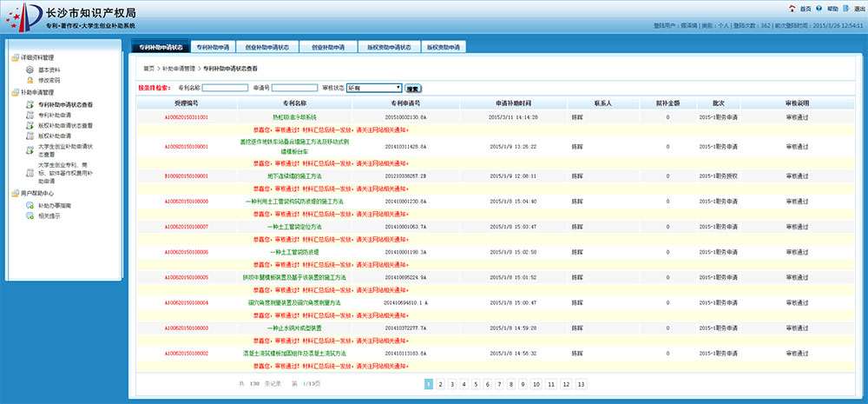Click the icon beside 补助办事指南

coord(30,205)
